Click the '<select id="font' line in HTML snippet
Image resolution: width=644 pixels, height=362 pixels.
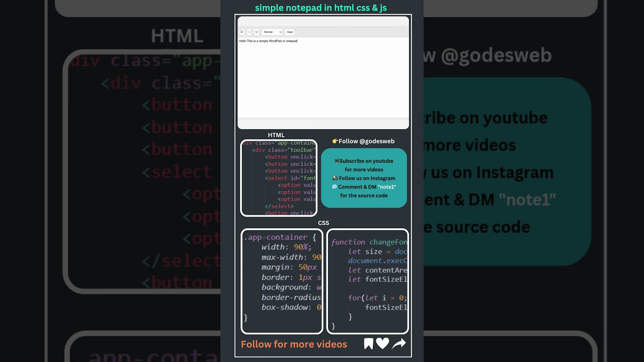(291, 178)
